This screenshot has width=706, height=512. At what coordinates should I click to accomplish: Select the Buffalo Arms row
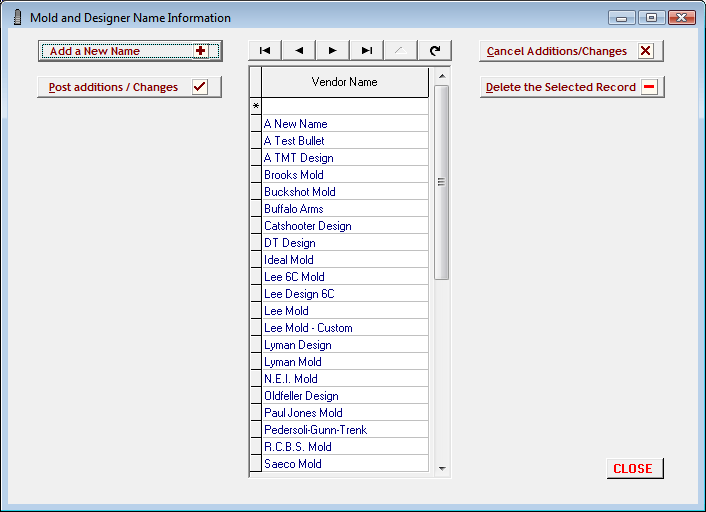click(x=344, y=209)
